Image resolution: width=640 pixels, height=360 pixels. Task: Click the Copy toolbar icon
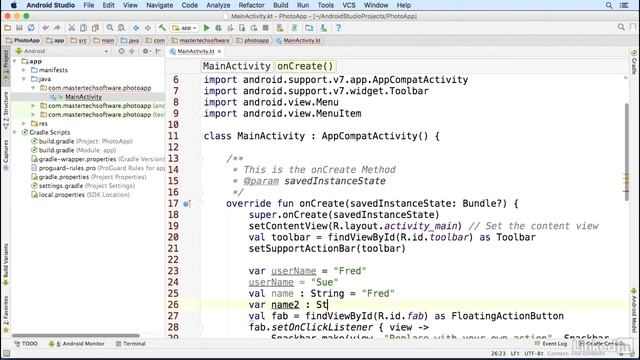(83, 28)
